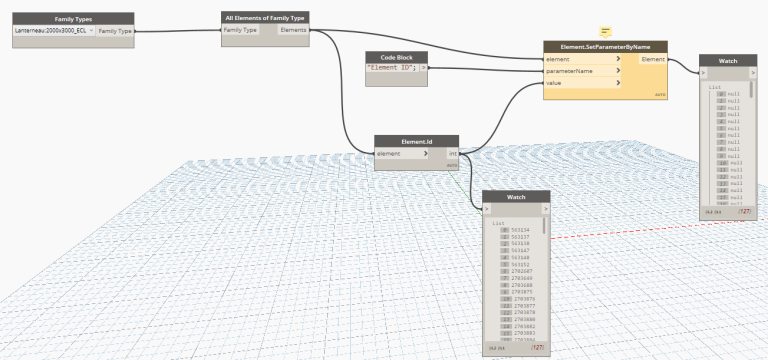768x360 pixels.
Task: Select ID value 2703688 in Watch list
Action: [x=522, y=285]
